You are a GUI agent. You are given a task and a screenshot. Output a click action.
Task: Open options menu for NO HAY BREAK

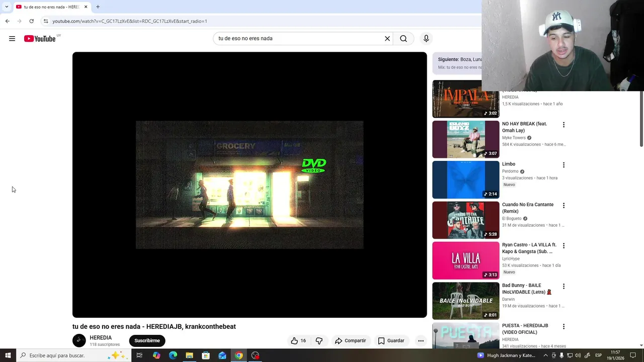click(563, 125)
